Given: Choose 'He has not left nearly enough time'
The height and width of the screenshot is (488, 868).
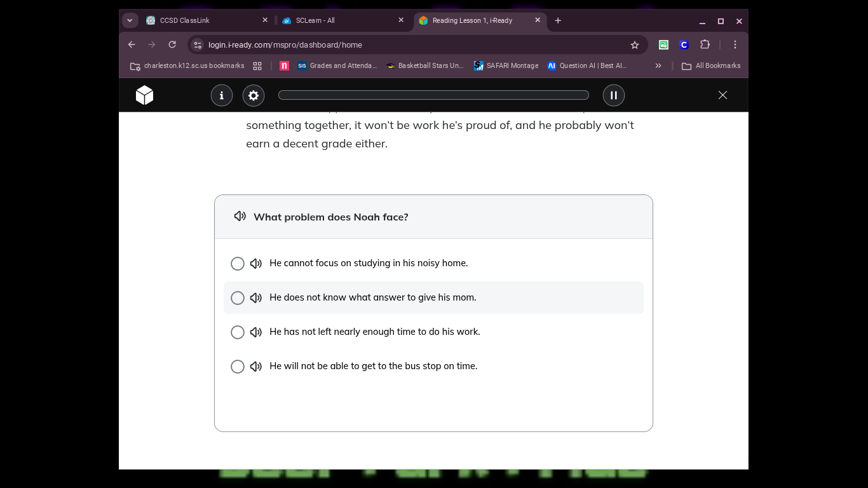Looking at the screenshot, I should click(238, 332).
